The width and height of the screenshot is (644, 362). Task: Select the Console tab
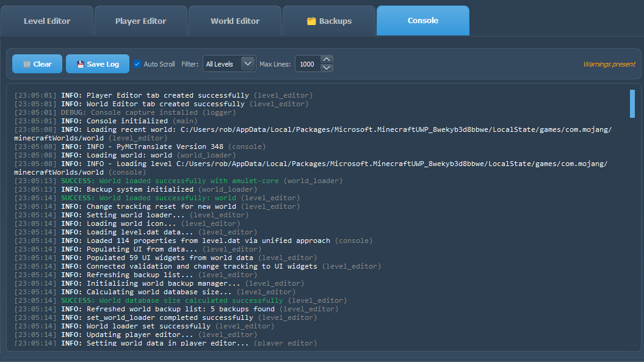pos(422,21)
